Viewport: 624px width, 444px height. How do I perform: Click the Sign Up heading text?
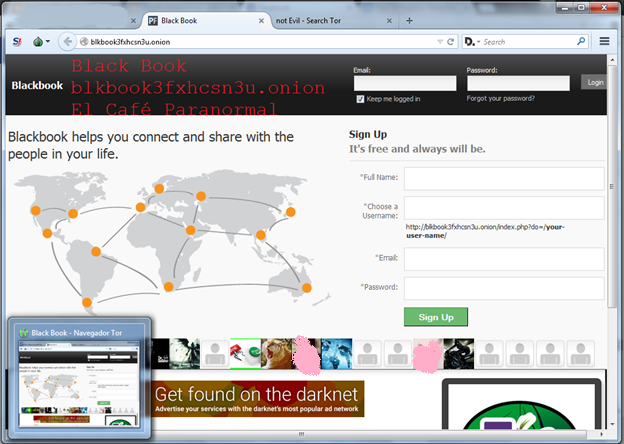coord(368,134)
